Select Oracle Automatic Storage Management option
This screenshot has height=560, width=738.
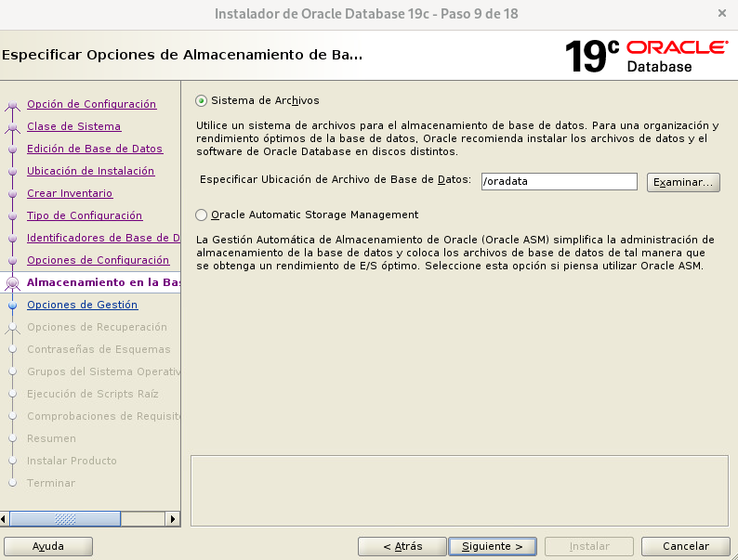[x=202, y=215]
